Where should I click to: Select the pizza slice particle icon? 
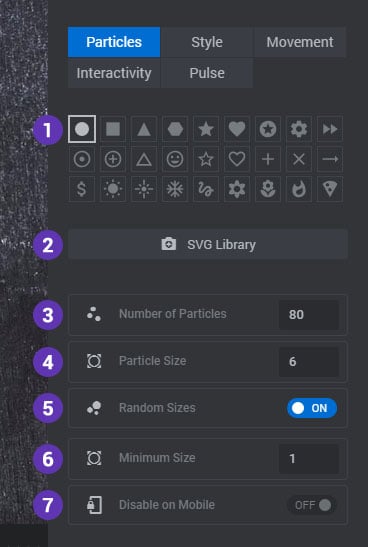coord(330,189)
